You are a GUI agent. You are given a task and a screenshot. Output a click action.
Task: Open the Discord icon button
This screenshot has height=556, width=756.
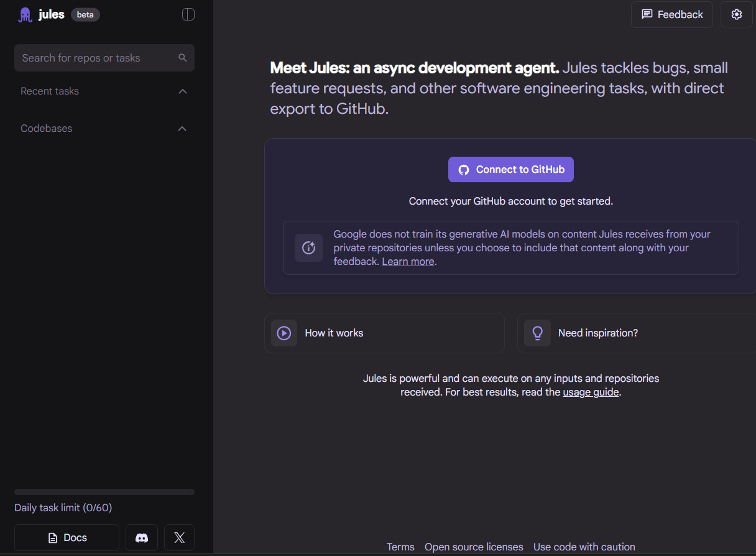pos(142,538)
